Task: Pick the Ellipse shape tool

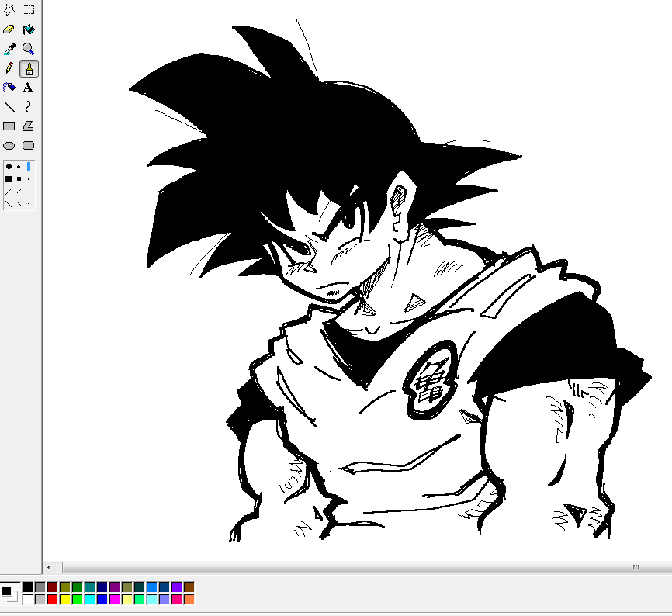Action: tap(9, 146)
